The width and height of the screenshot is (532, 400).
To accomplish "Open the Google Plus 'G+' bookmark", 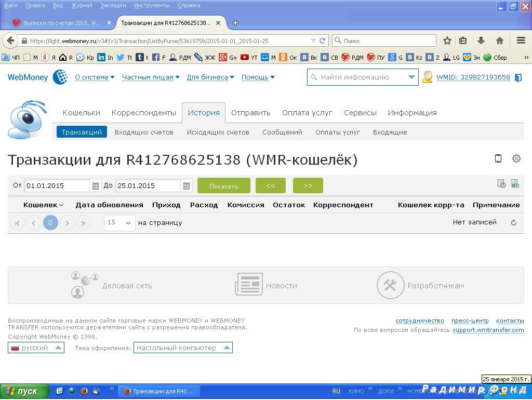I will click(228, 57).
